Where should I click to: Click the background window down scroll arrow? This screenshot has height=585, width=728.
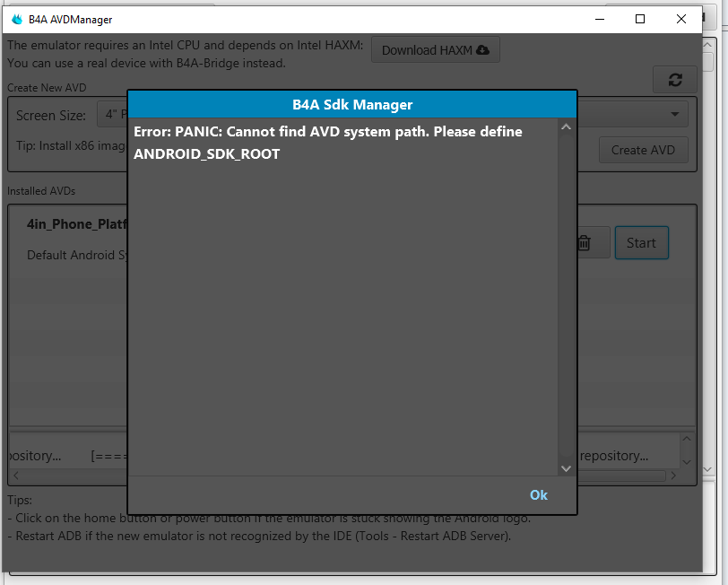(707, 470)
